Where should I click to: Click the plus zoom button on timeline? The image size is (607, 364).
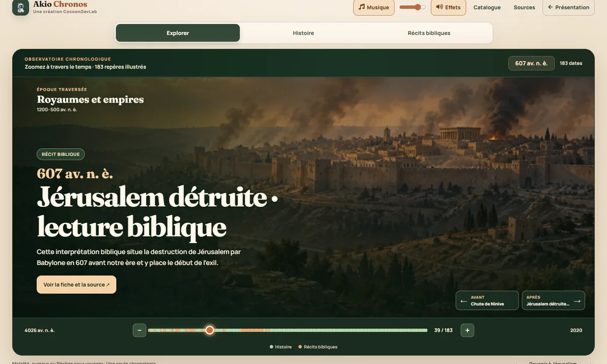(467, 330)
